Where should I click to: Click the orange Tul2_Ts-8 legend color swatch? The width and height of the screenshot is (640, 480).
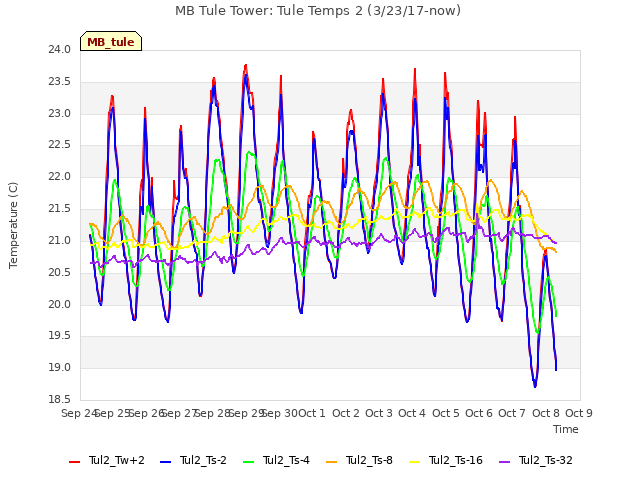(331, 462)
